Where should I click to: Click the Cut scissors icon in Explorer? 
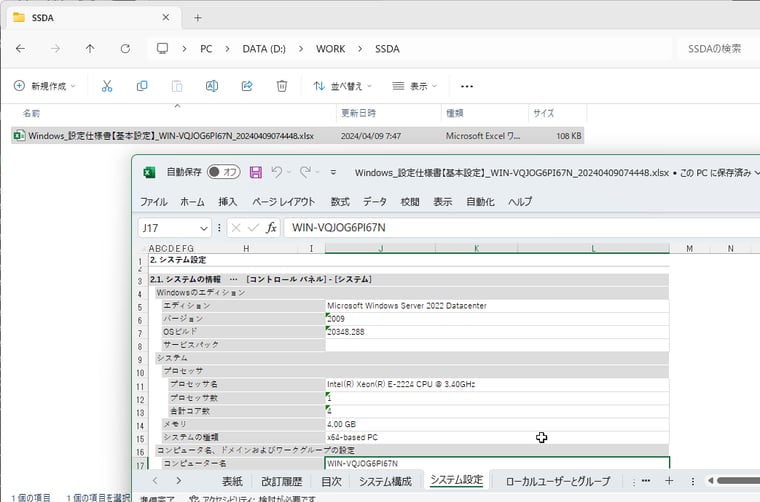coord(107,86)
